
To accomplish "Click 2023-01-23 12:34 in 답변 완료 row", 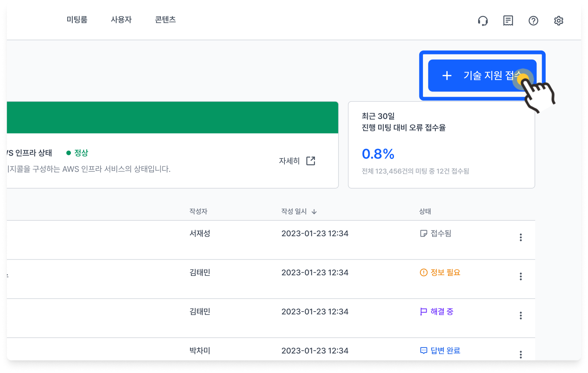I will (315, 351).
